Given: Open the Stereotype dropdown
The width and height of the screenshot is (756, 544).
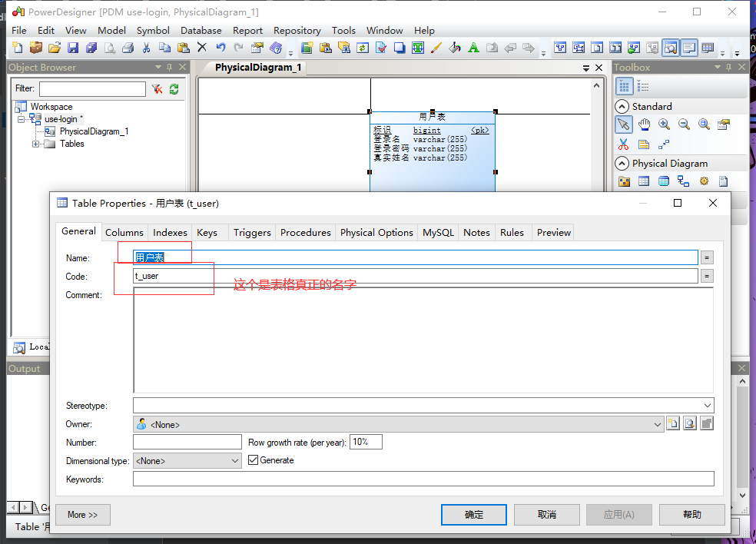Looking at the screenshot, I should [708, 406].
